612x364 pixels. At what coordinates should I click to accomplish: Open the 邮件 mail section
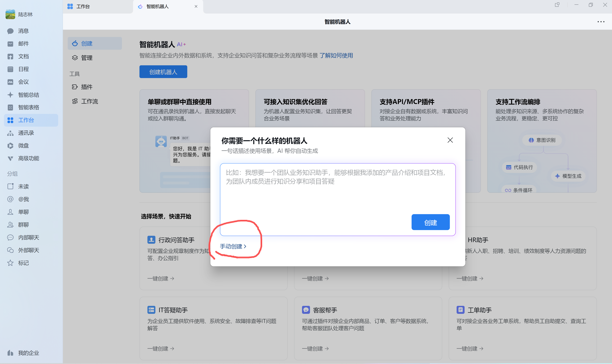click(31, 44)
